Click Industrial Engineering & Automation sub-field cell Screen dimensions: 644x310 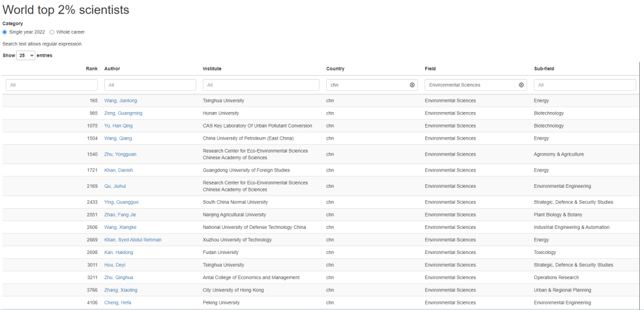pos(572,228)
